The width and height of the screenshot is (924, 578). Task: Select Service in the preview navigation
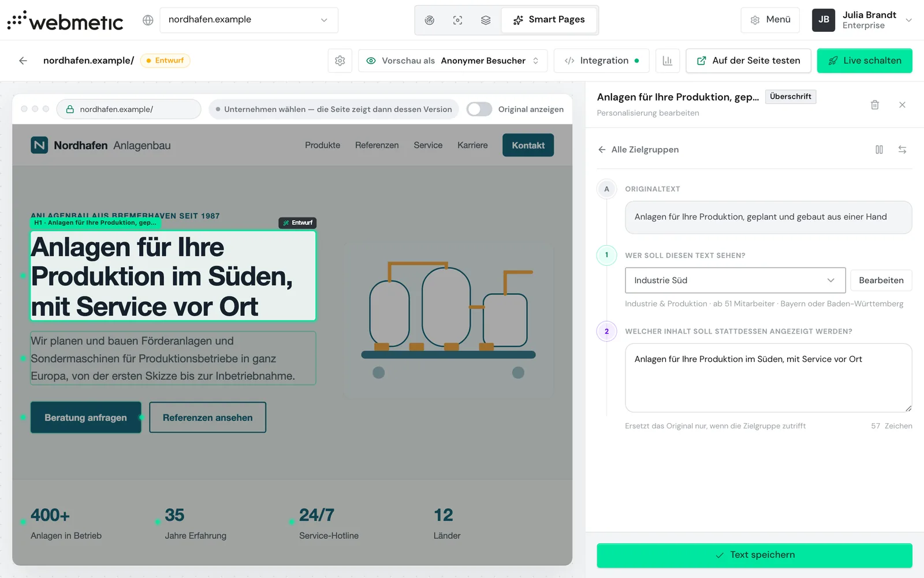428,145
